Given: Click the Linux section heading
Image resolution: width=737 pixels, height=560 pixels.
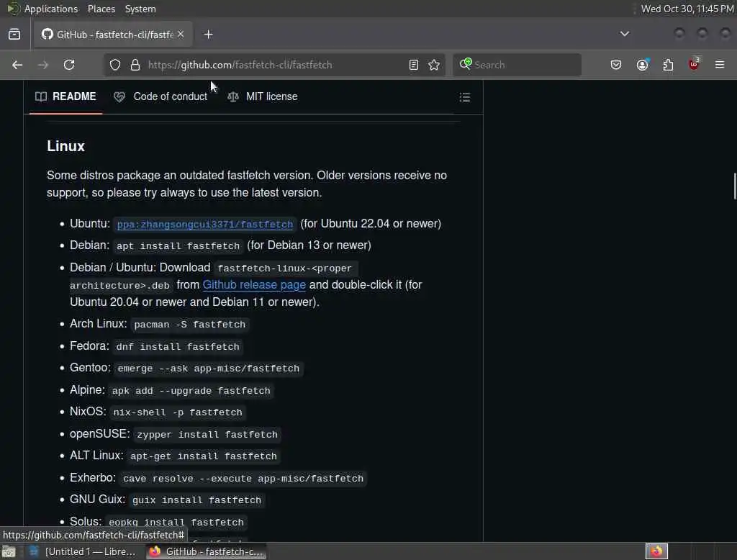Looking at the screenshot, I should pyautogui.click(x=65, y=146).
